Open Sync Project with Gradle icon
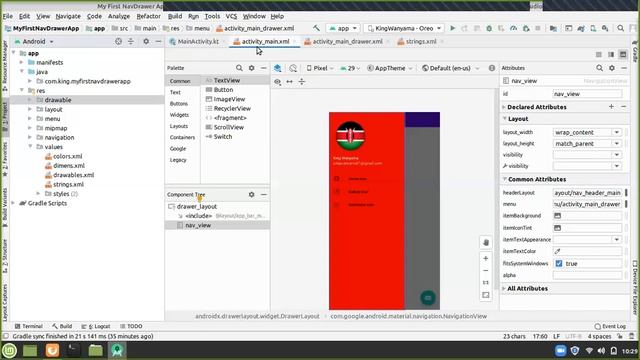This screenshot has height=360, width=640. 581,28
